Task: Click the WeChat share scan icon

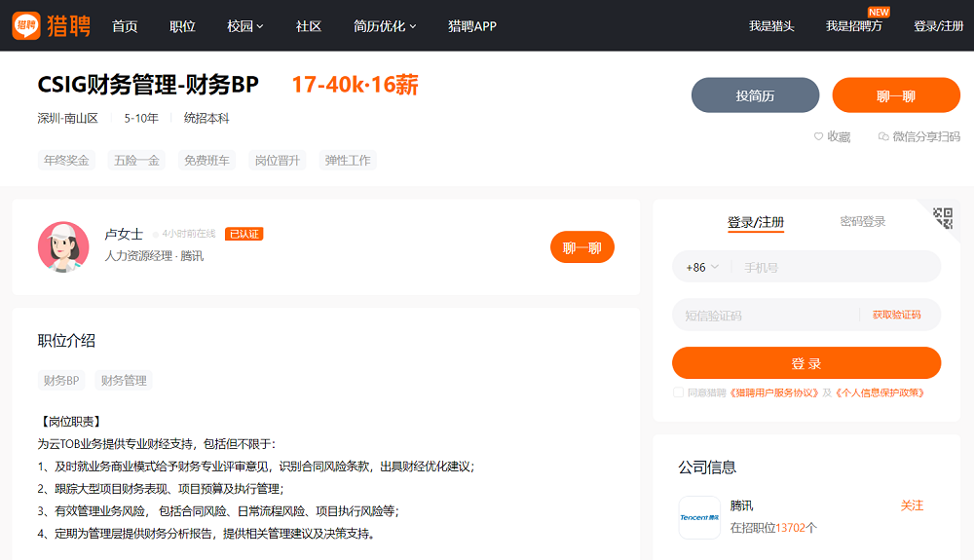Action: [x=883, y=137]
